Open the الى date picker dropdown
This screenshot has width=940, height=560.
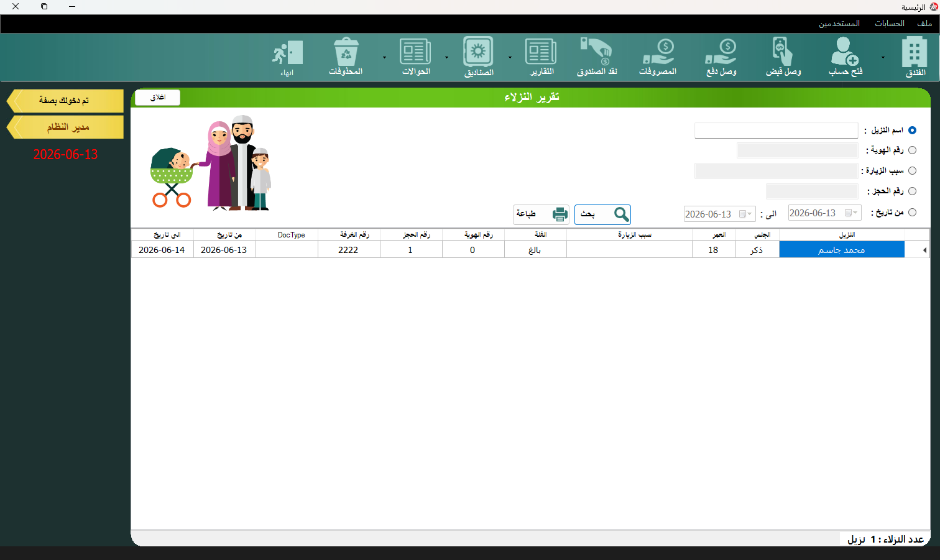pyautogui.click(x=746, y=214)
